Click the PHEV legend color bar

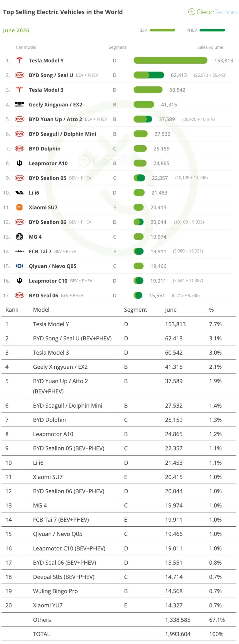[212, 30]
